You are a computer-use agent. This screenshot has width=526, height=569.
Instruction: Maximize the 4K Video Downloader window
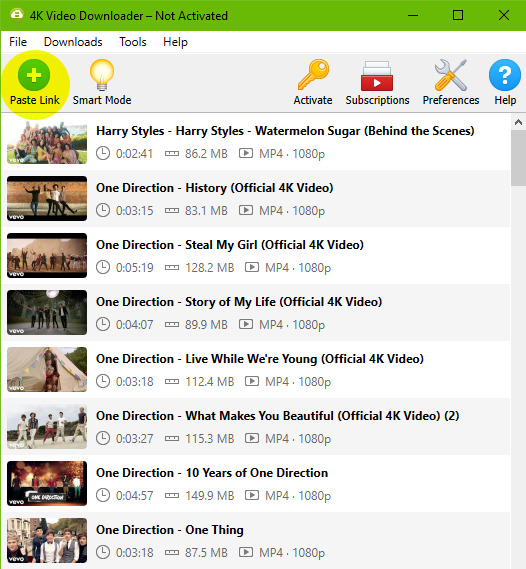(458, 15)
